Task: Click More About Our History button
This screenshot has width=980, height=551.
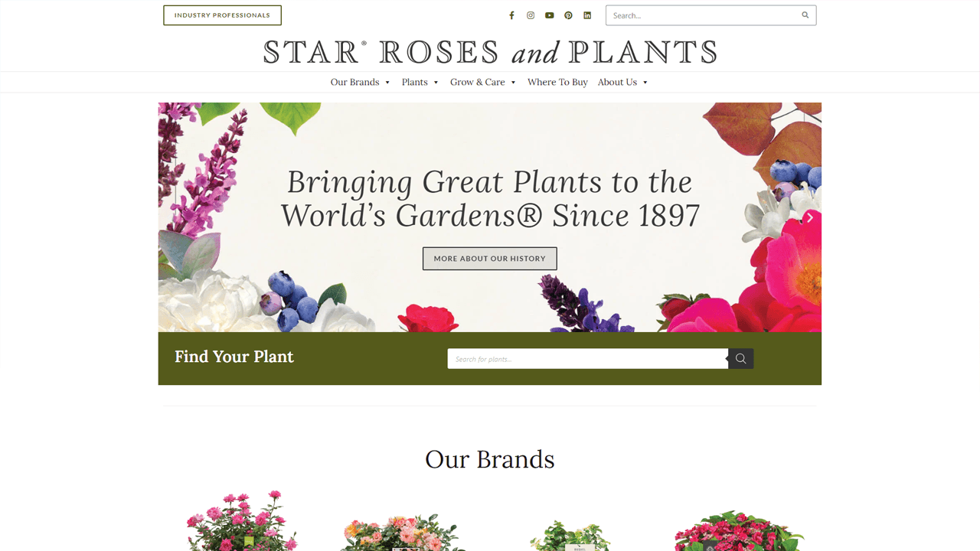Action: [x=490, y=259]
